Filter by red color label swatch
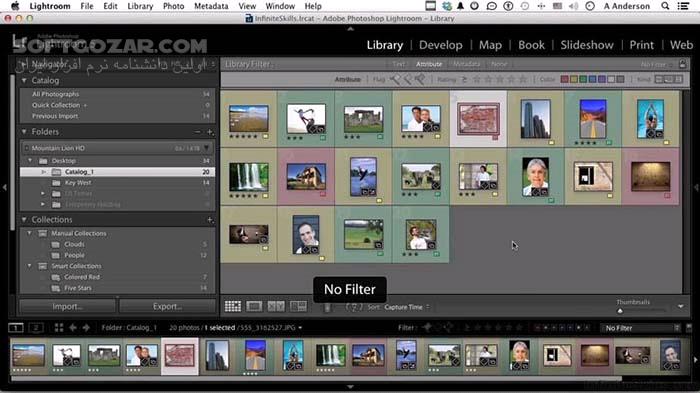This screenshot has width=700, height=393. [564, 79]
